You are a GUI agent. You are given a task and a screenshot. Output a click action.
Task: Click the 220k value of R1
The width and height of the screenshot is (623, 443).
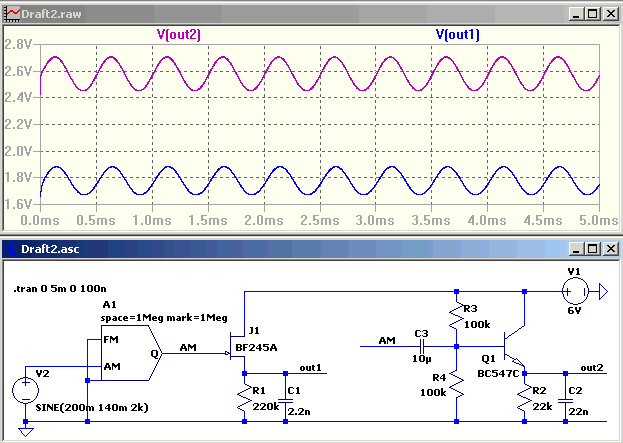[265, 407]
